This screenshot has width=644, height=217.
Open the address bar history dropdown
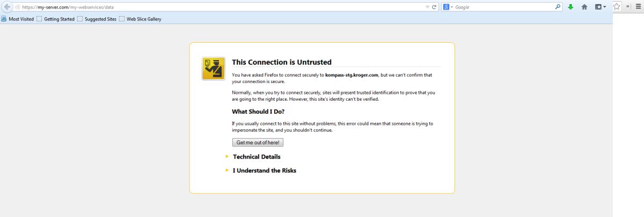427,8
